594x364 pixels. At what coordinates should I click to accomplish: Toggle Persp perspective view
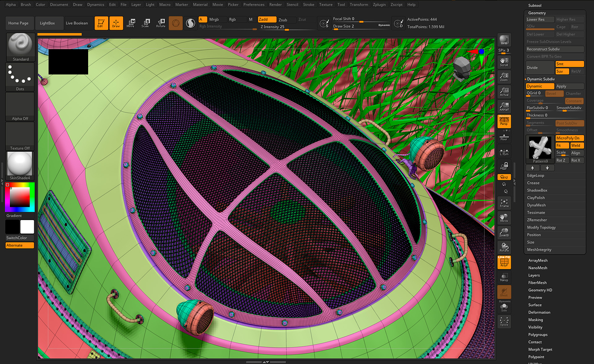click(x=504, y=122)
